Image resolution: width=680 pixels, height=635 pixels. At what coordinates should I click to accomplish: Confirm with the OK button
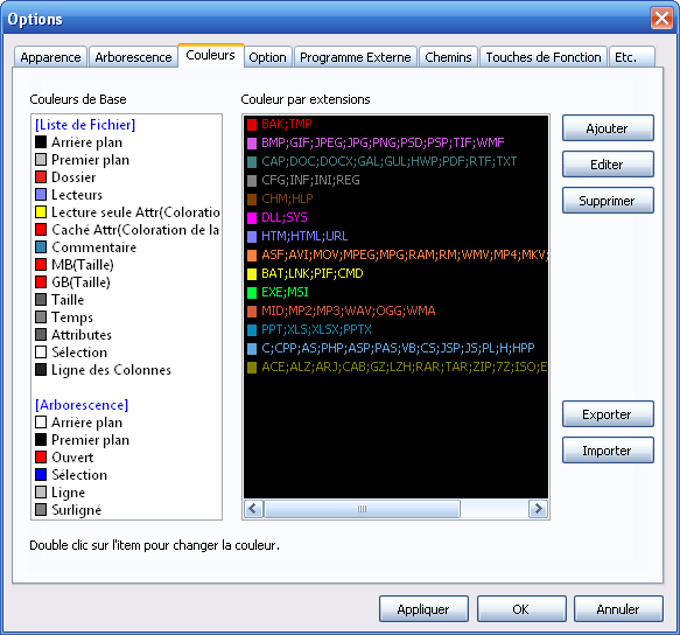click(521, 609)
